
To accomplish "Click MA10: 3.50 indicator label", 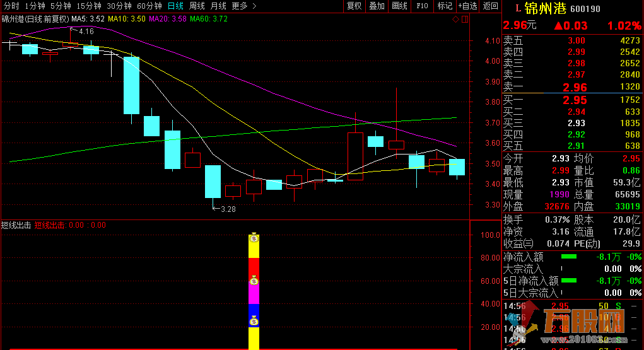I will pyautogui.click(x=127, y=19).
